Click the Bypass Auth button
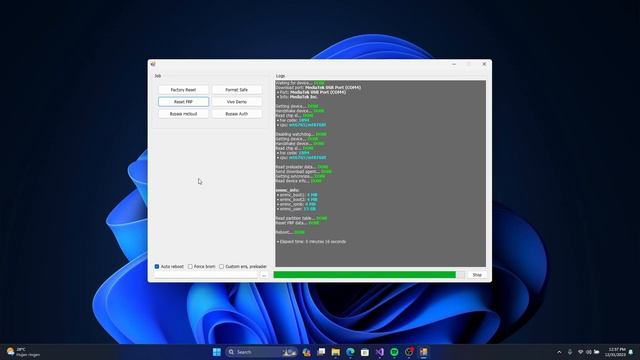Viewport: 640px width, 360px height. point(237,114)
